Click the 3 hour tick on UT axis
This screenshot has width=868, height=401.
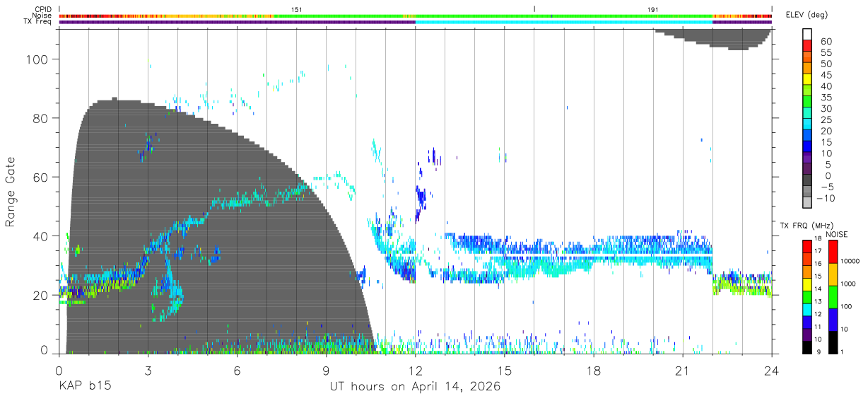(x=148, y=371)
